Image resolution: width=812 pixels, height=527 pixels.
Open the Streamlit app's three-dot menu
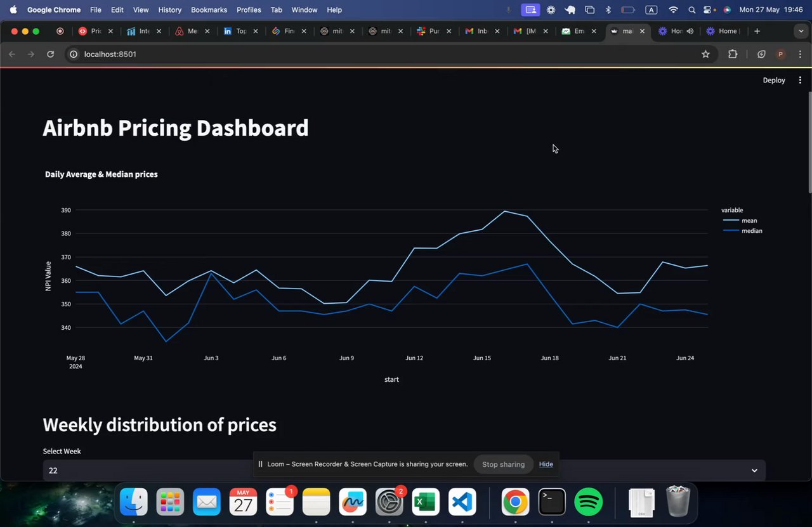click(800, 81)
